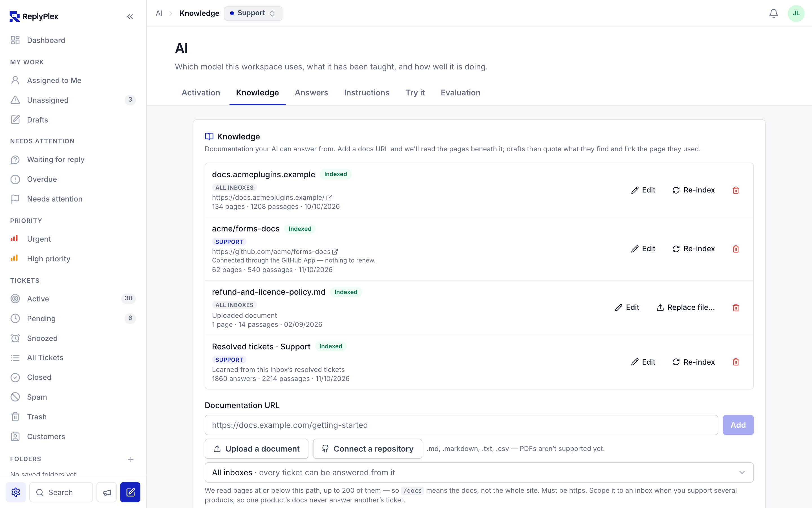812x508 pixels.
Task: Switch to the Evaluation tab
Action: (x=460, y=93)
